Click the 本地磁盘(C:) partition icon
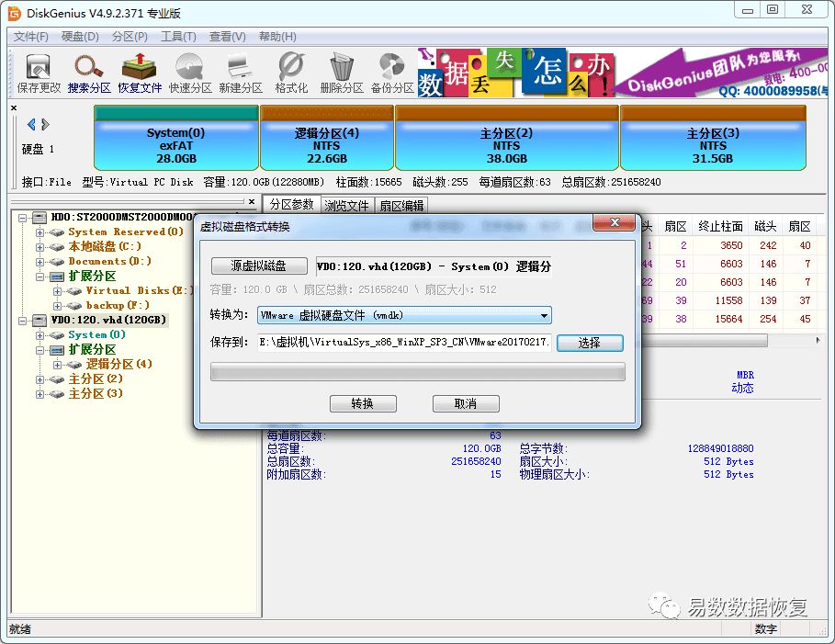The width and height of the screenshot is (835, 644). (x=57, y=246)
